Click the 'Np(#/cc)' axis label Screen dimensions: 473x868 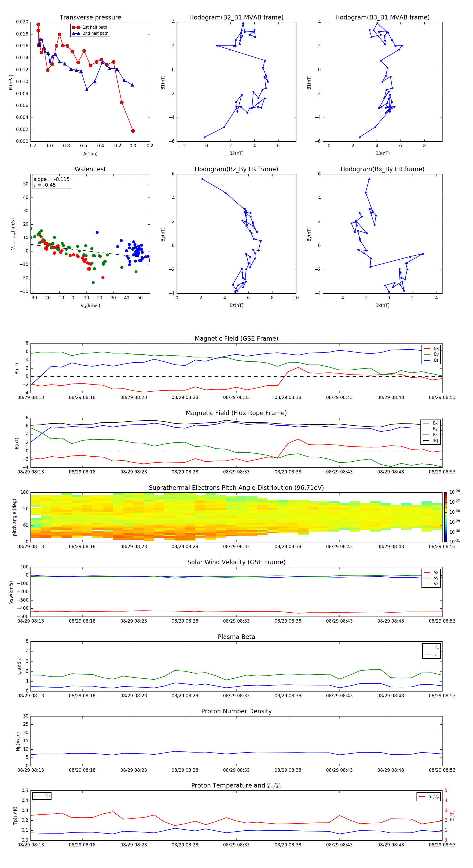[18, 741]
